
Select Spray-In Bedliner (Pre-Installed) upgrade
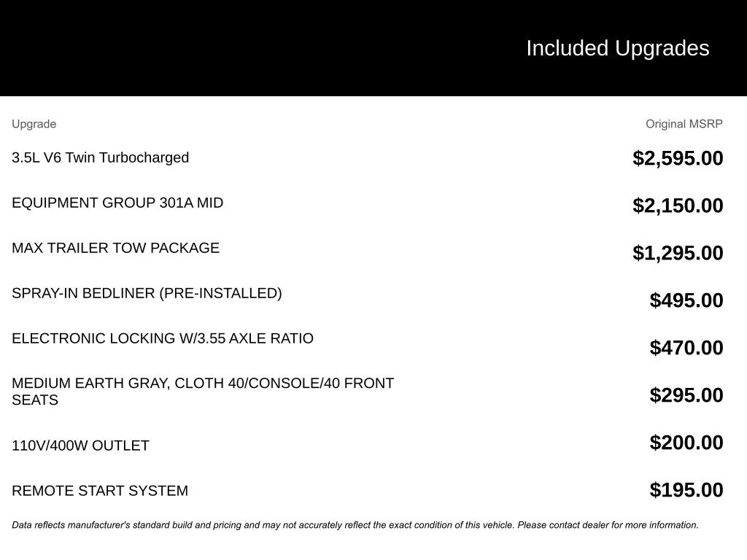147,293
